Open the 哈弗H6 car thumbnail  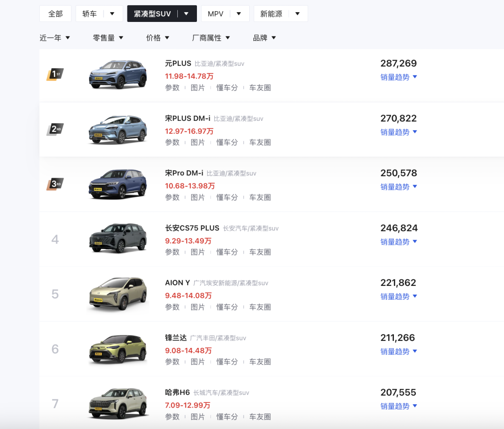pos(118,404)
